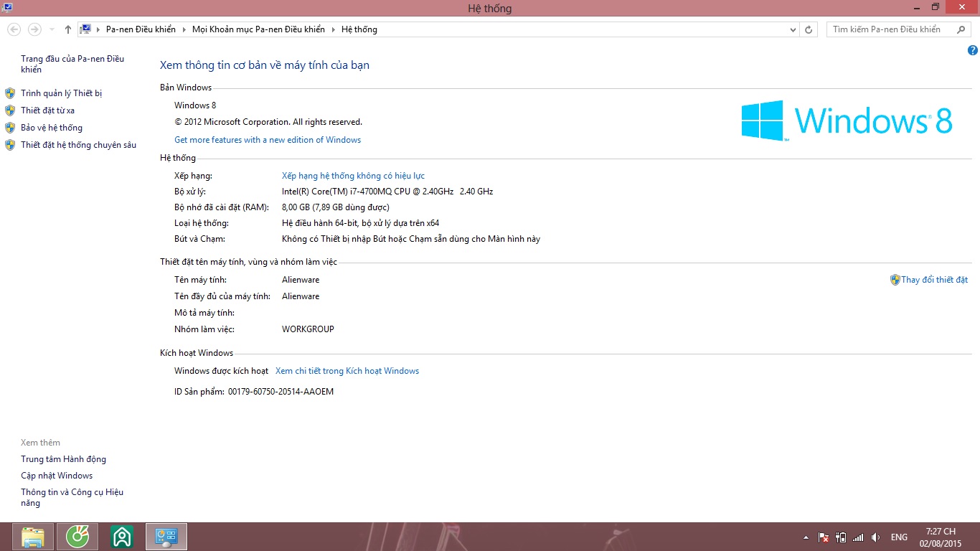Open Help via the blue question mark

(x=973, y=50)
